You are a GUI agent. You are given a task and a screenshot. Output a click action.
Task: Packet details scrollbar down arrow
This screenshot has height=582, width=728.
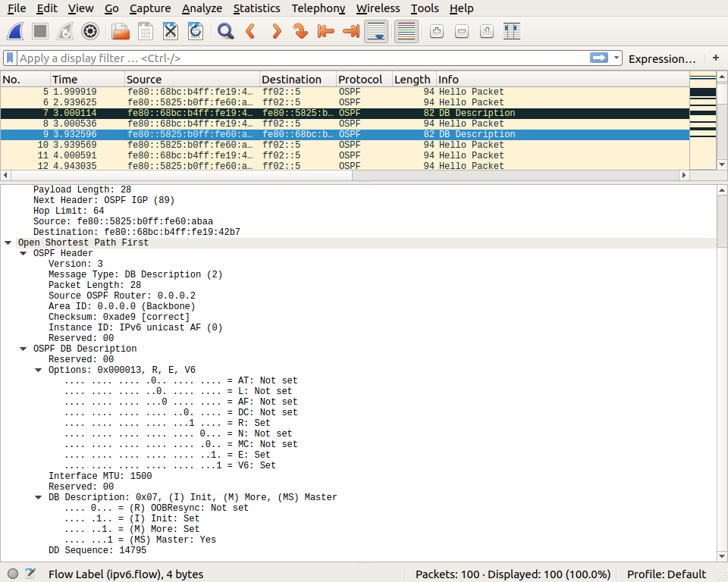coord(722,556)
